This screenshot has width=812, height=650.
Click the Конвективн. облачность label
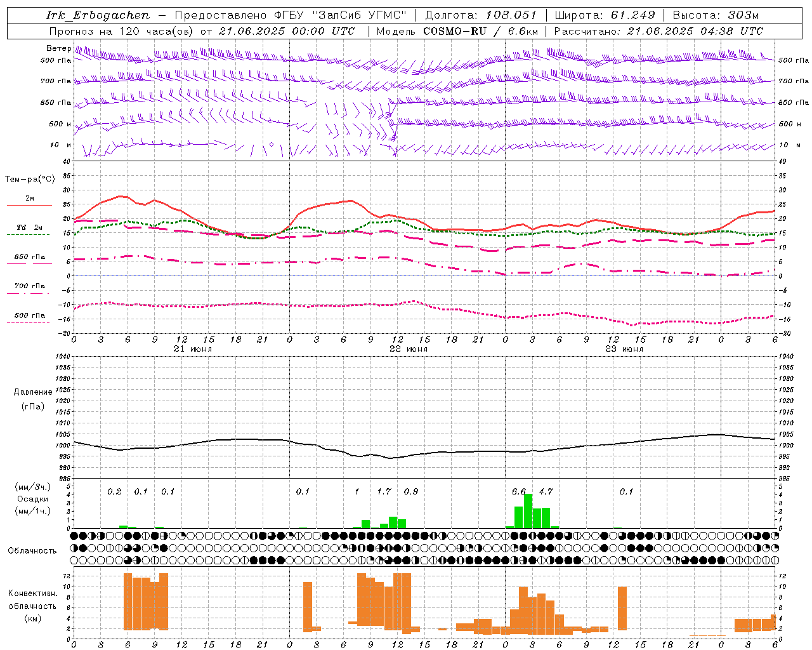point(33,599)
